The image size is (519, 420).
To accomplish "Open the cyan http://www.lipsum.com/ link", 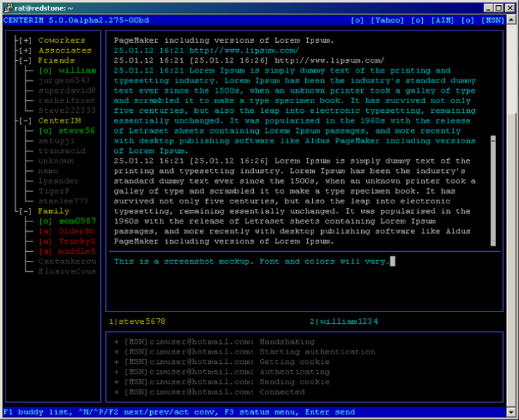I will tap(244, 51).
